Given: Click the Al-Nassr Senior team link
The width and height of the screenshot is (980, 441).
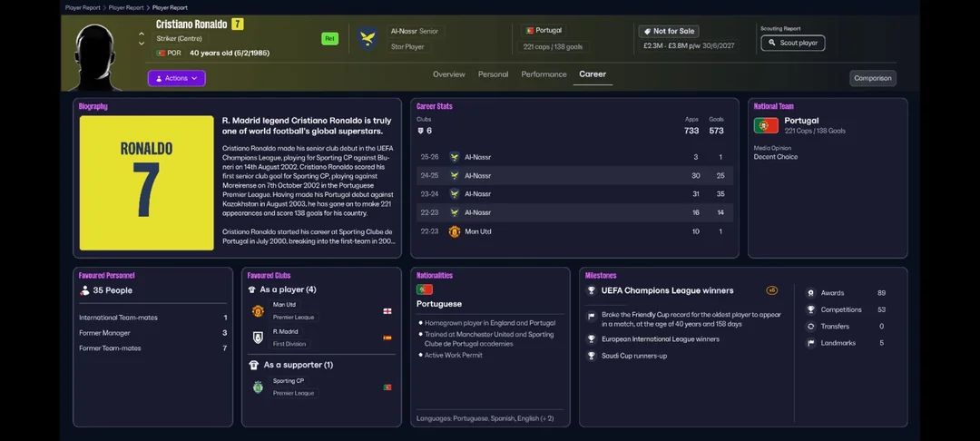Looking at the screenshot, I should 415,31.
